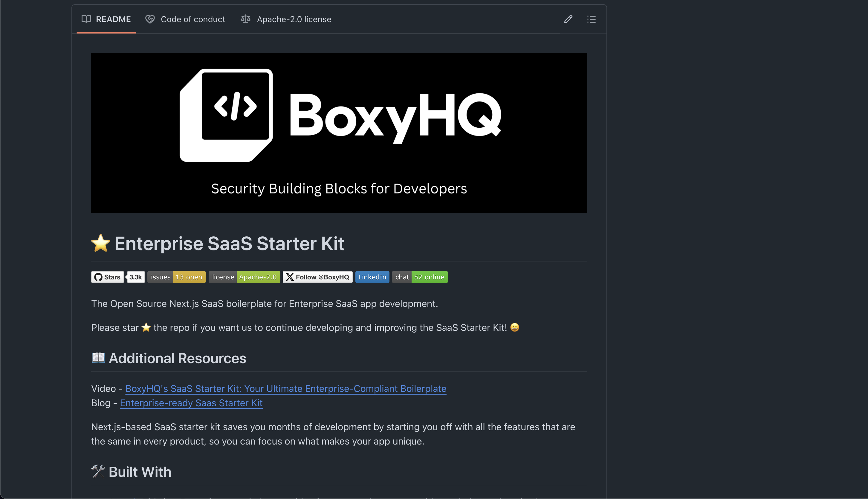Viewport: 868px width, 499px height.
Task: Click 'The Open Source Next.js SaaS boilerplate' text
Action: [x=264, y=304]
